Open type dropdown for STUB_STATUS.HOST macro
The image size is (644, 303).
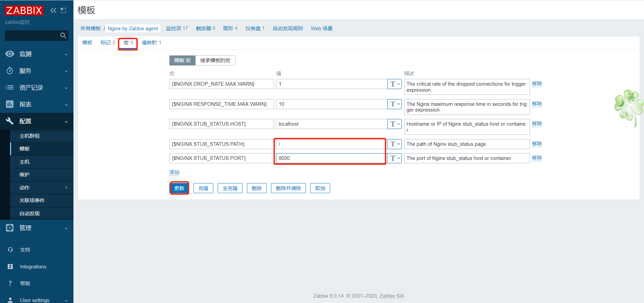point(394,124)
